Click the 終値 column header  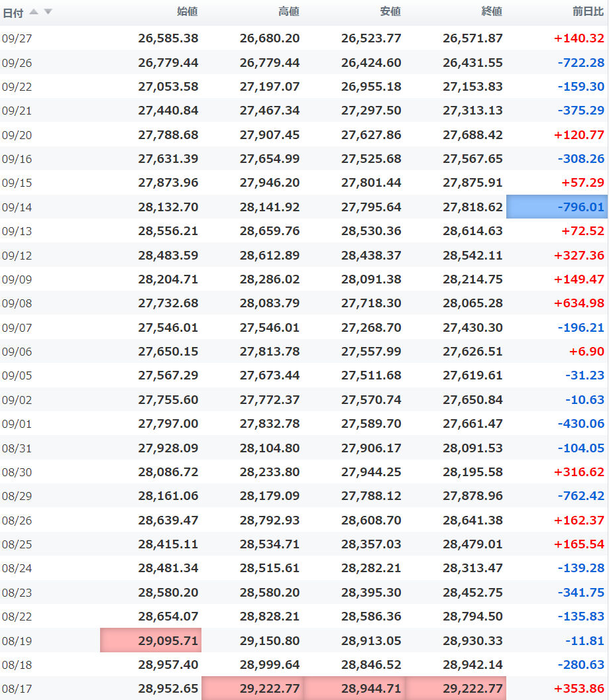(492, 12)
